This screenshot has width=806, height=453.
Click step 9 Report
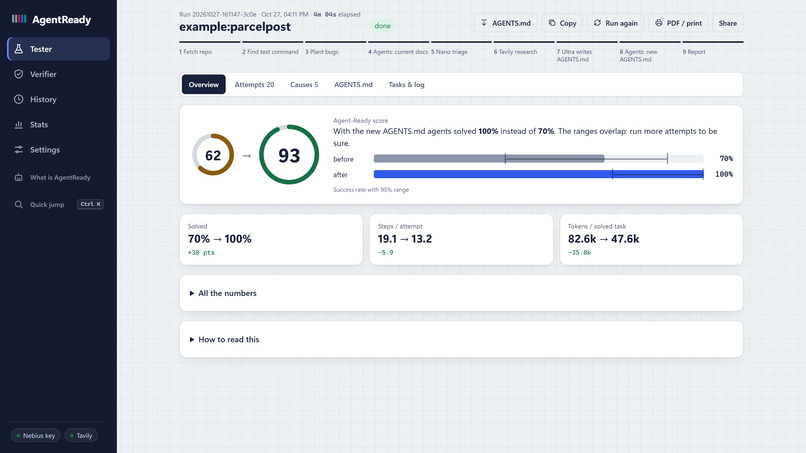click(x=713, y=48)
